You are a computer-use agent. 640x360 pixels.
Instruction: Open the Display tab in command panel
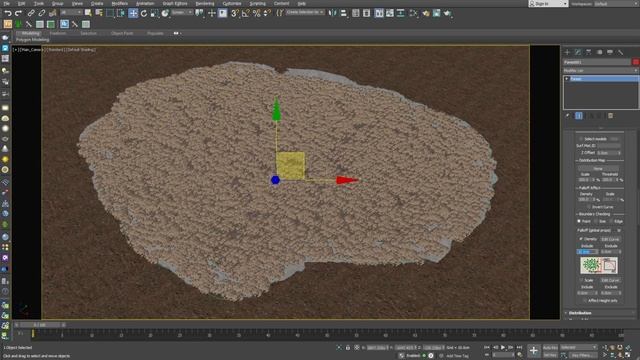(x=610, y=52)
